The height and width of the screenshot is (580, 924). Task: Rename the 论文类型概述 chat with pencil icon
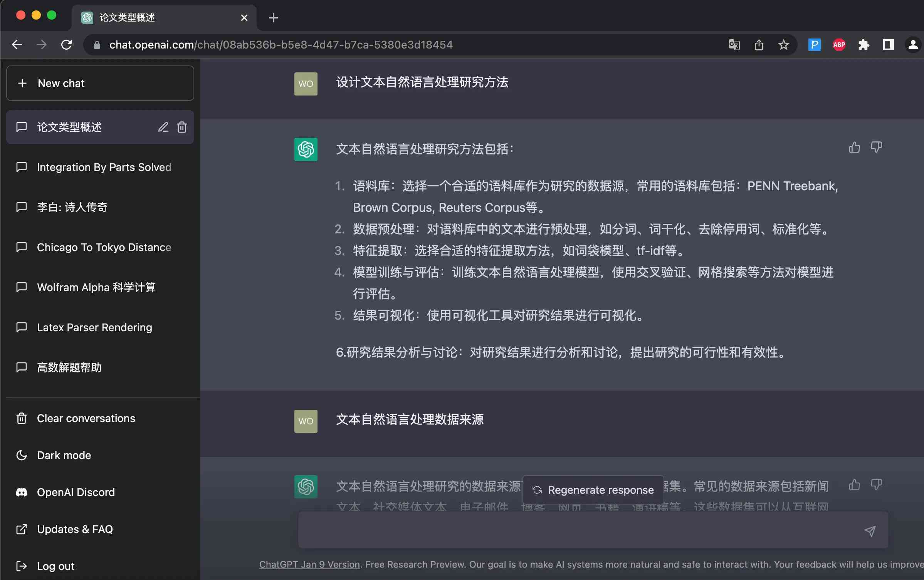click(x=163, y=127)
